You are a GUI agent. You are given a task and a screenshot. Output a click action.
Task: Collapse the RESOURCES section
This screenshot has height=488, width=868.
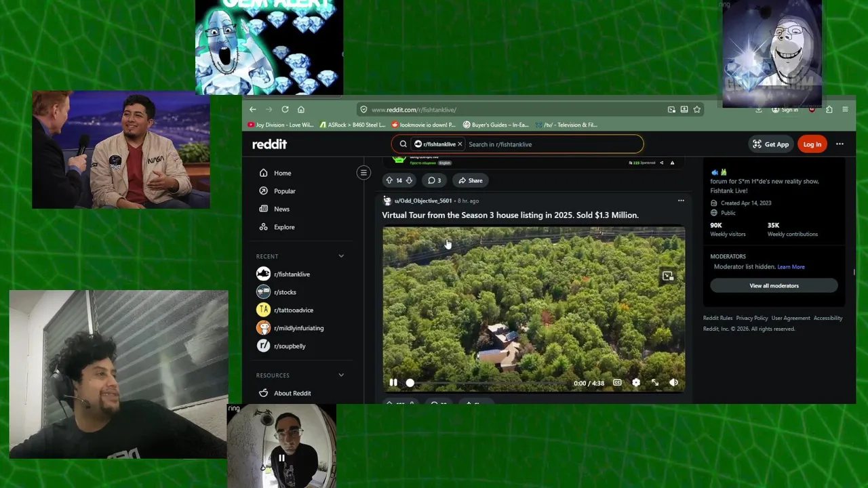(341, 375)
